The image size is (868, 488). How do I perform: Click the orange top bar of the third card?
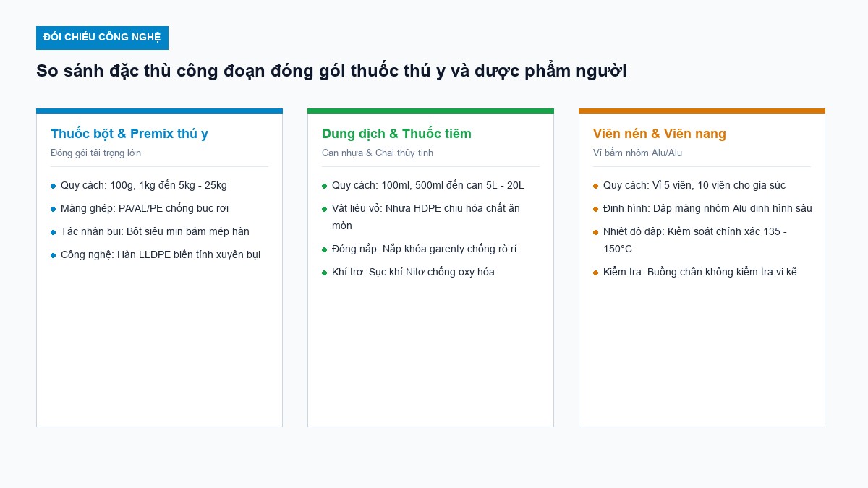(702, 111)
